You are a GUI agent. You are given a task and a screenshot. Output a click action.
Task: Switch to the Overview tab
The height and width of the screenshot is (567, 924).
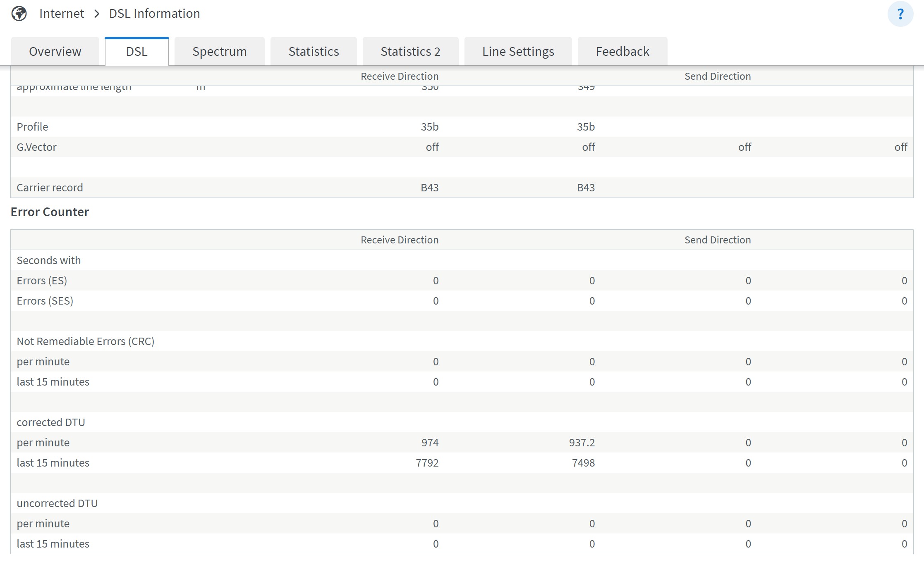(x=55, y=51)
